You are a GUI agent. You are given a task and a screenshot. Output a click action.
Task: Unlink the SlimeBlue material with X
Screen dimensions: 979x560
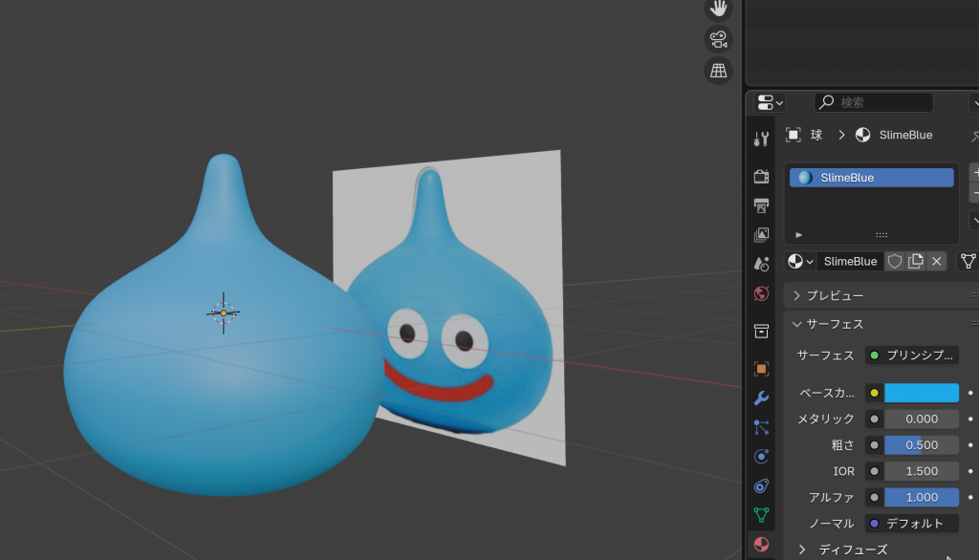(x=937, y=261)
